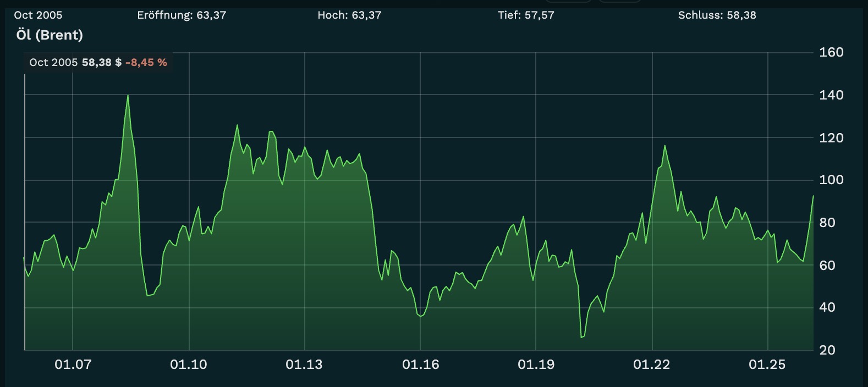Click the 58,38 $ price in tooltip
The image size is (868, 387).
click(x=102, y=63)
